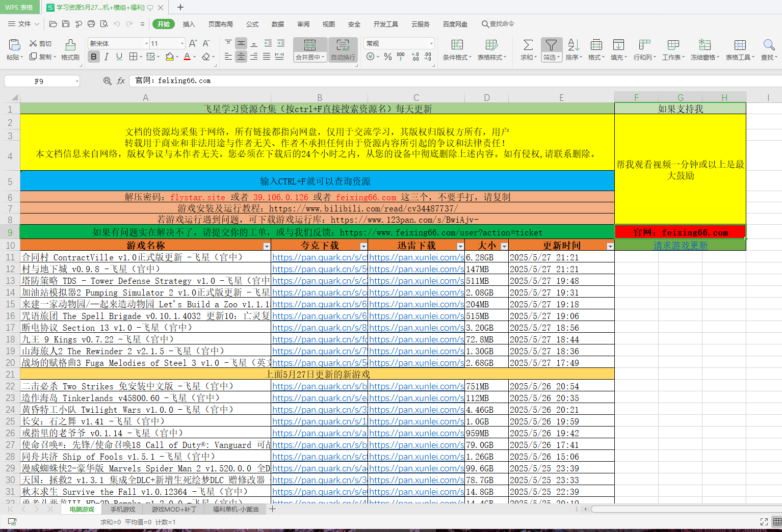
Task: Open the 请求游戏更新 link
Action: 681,246
